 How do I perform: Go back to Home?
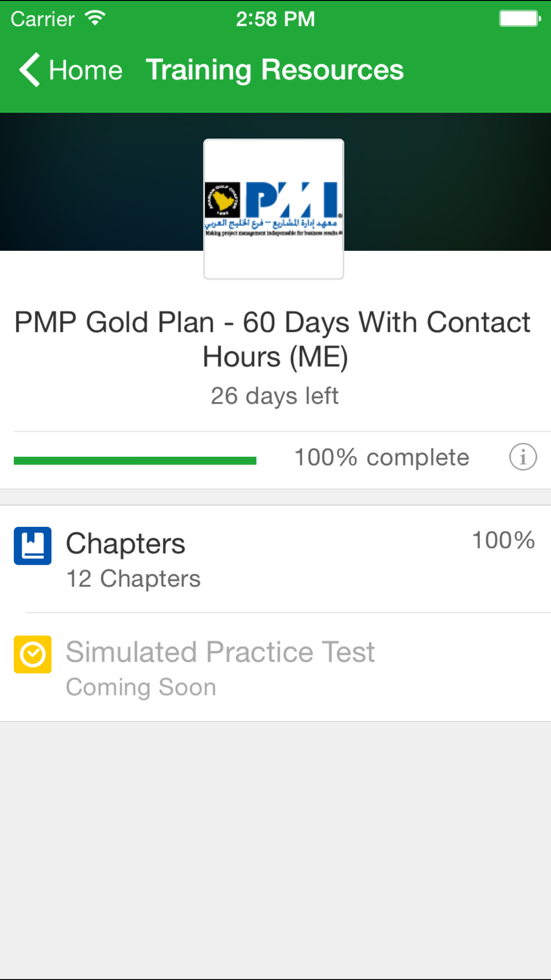pyautogui.click(x=71, y=70)
